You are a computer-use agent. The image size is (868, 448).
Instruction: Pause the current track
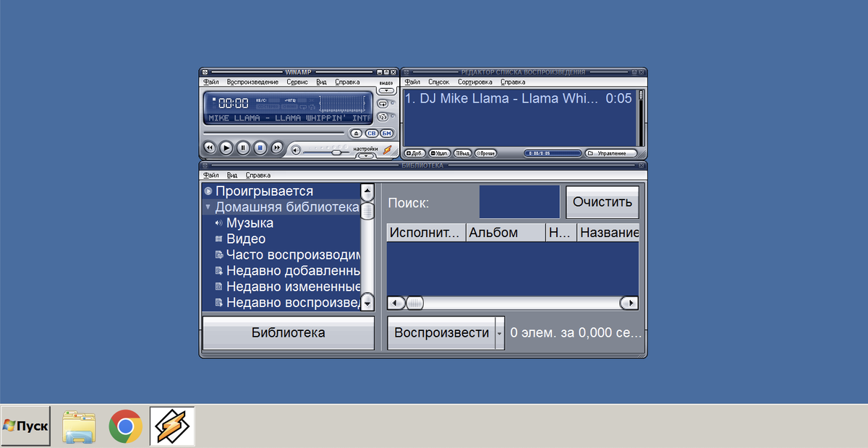click(x=243, y=147)
